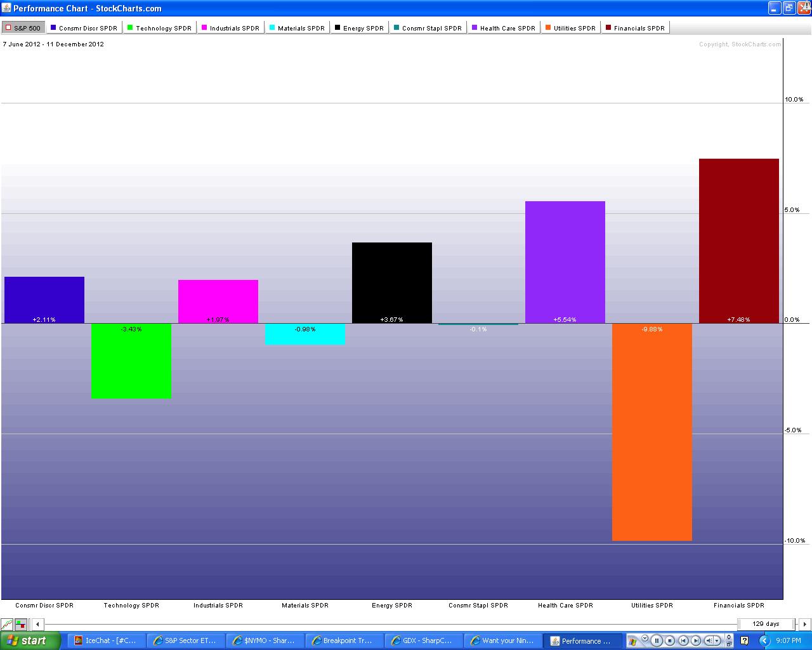This screenshot has width=812, height=650.
Task: Open the help question mark tray icon
Action: (x=745, y=640)
